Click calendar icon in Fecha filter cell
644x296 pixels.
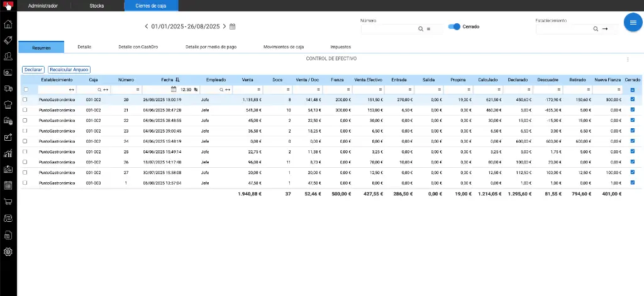click(x=174, y=89)
